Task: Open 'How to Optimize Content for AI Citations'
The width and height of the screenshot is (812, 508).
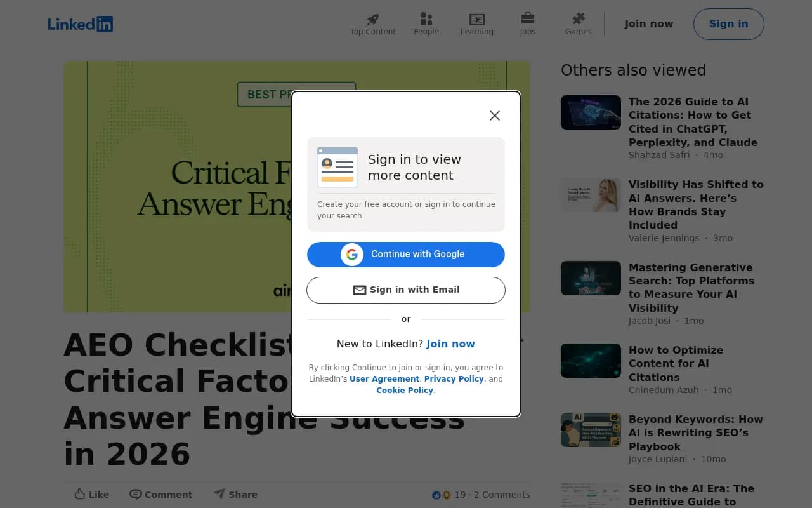Action: (x=676, y=363)
